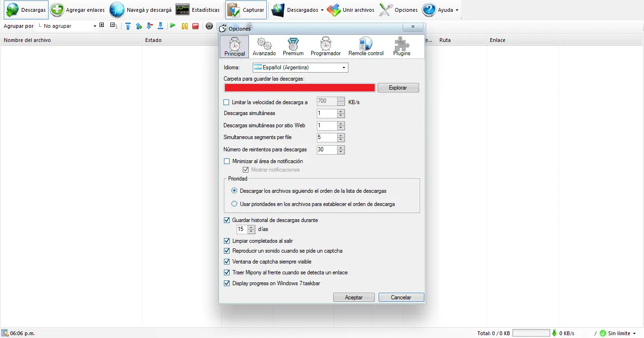Click the Descargas simultáneas spinner arrows

point(341,114)
